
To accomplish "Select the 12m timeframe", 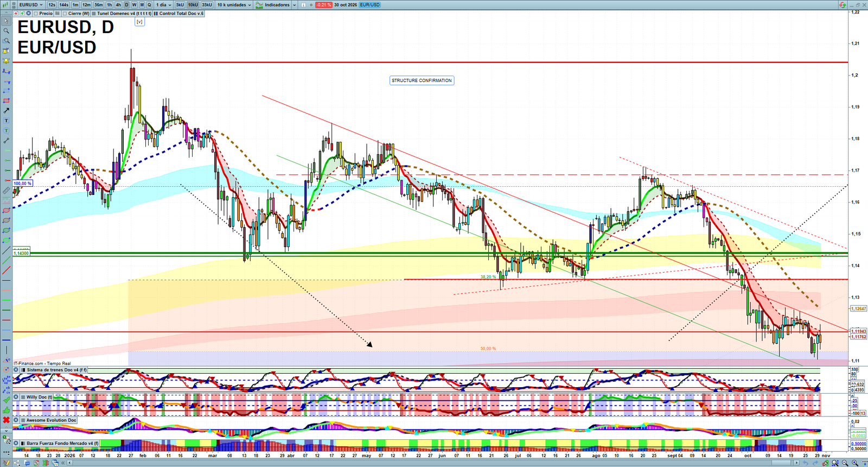I will (86, 5).
